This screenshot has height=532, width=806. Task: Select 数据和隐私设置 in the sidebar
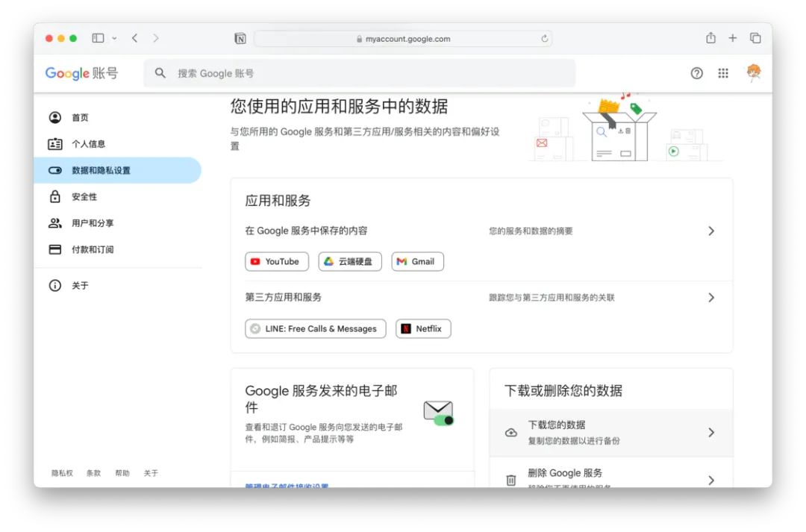118,170
